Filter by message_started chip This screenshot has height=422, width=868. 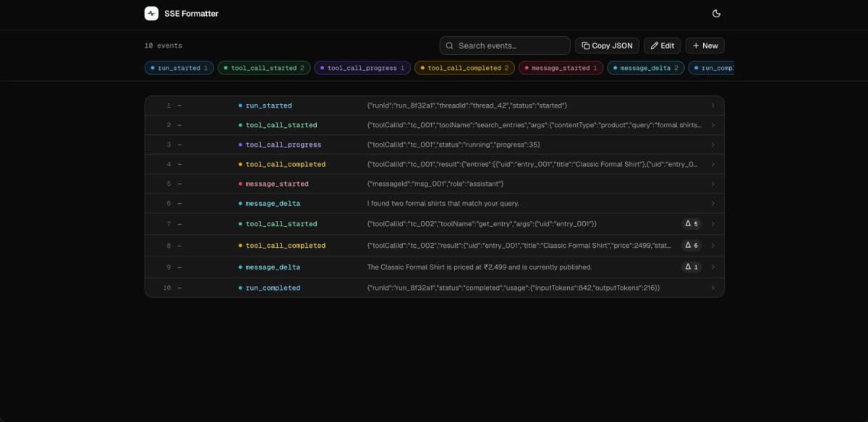[x=561, y=68]
